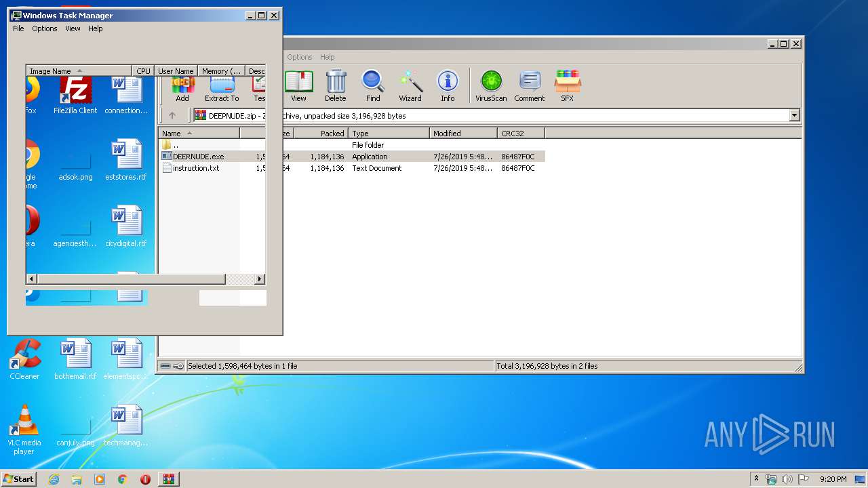Open View menu in Task Manager
Viewport: 868px width, 488px height.
tap(73, 28)
